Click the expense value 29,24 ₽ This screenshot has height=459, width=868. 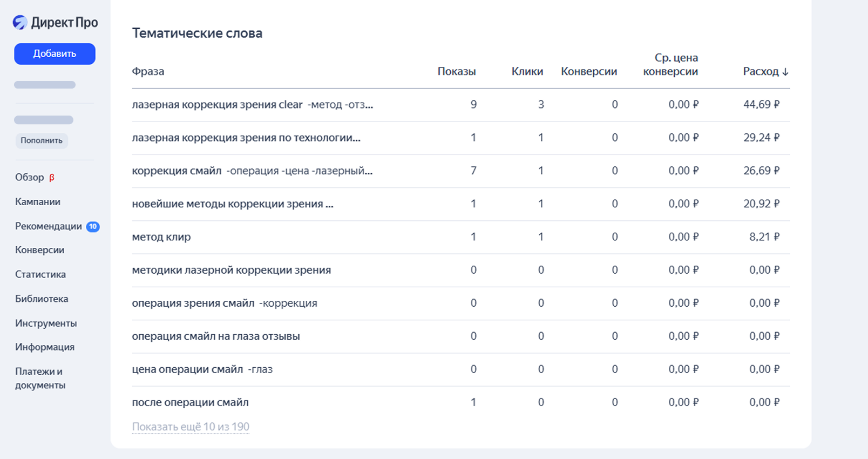click(761, 138)
